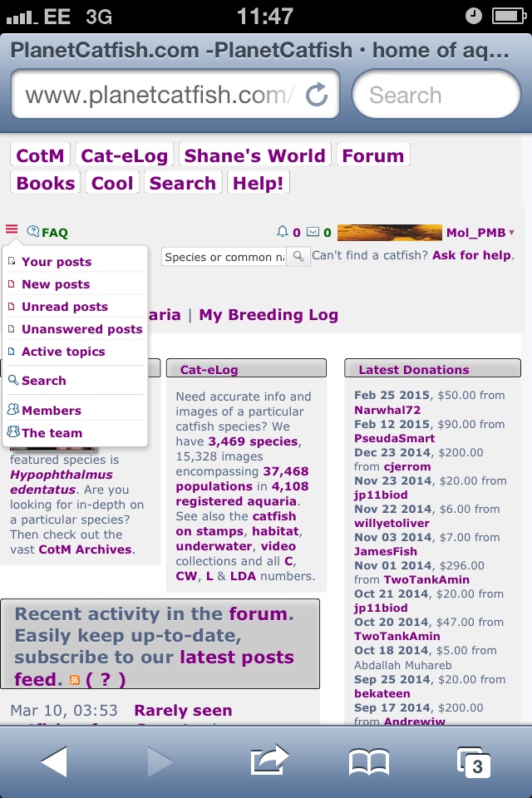Viewport: 532px width, 798px height.
Task: Open the share action icon
Action: pyautogui.click(x=269, y=761)
